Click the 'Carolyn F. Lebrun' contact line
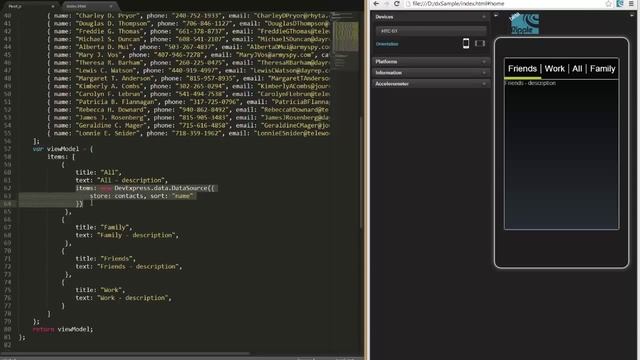This screenshot has height=360, width=640. point(188,94)
